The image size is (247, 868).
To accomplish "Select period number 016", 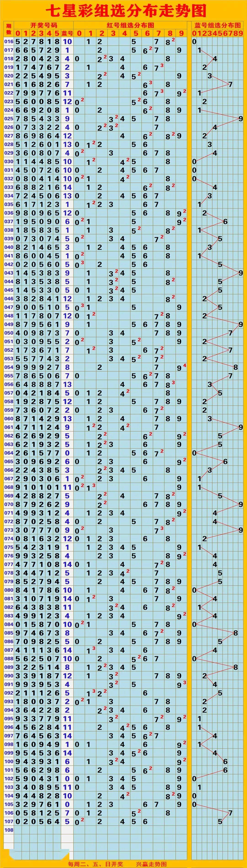I will tap(9, 42).
